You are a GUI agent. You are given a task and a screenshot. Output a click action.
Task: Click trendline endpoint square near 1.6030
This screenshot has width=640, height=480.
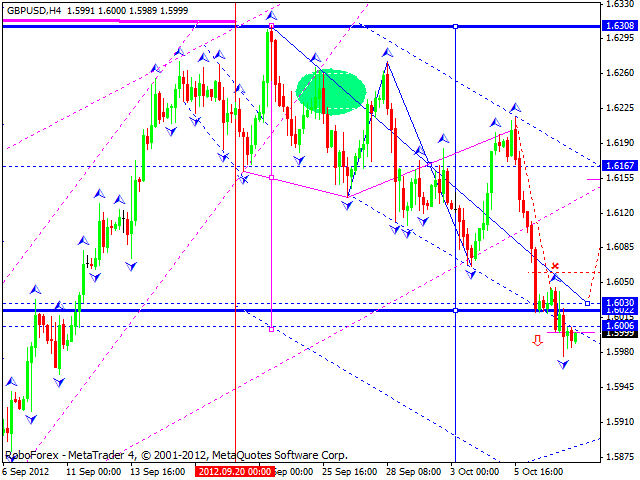coord(587,302)
